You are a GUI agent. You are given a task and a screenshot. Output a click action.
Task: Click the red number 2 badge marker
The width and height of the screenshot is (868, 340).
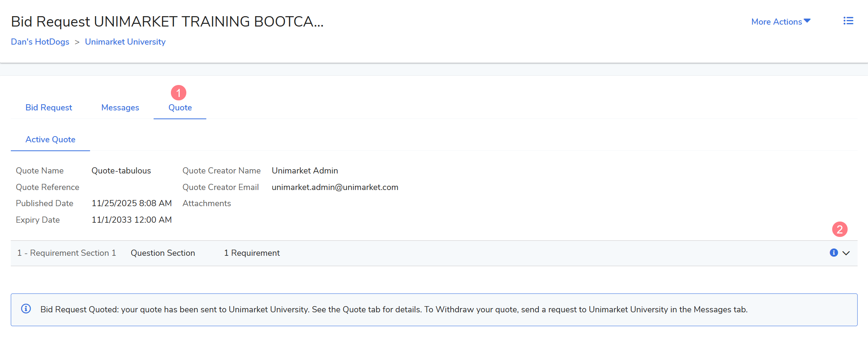tap(840, 229)
